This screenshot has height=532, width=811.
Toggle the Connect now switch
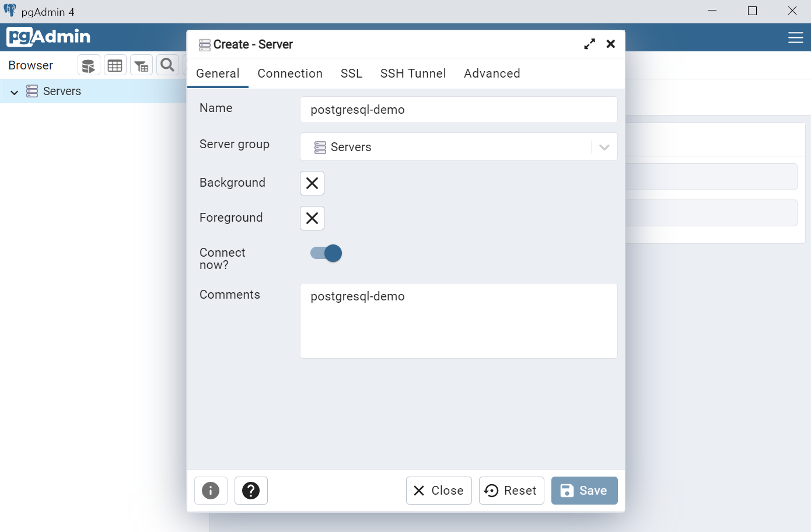pos(326,253)
